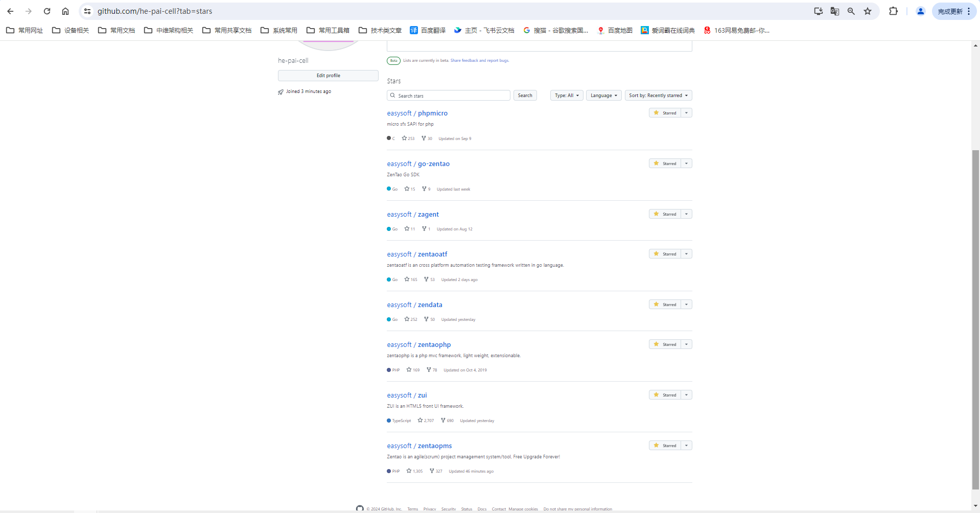Open 主页 - 飞书云文档 bookmark
This screenshot has height=513, width=980.
[484, 30]
